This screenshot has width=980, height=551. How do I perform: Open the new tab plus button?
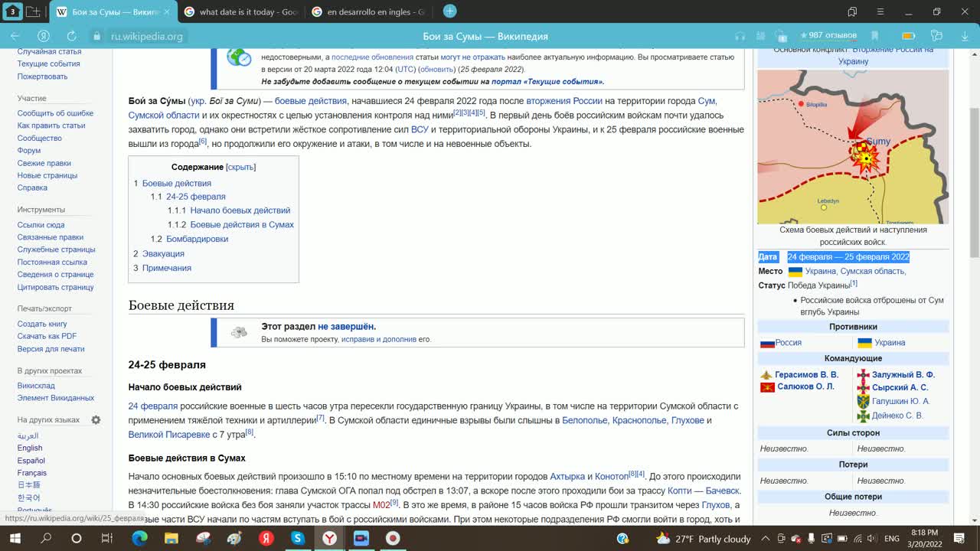[x=449, y=11]
